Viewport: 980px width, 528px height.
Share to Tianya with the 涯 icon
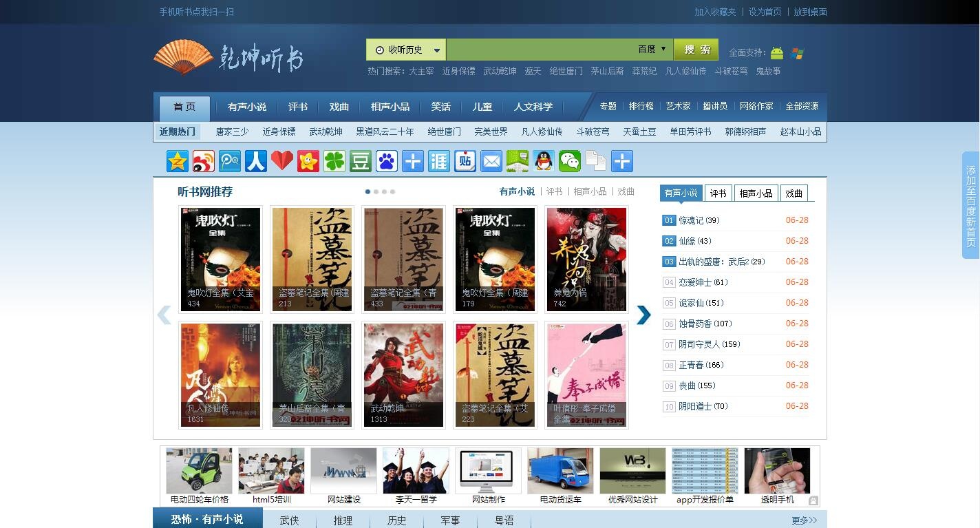(439, 161)
